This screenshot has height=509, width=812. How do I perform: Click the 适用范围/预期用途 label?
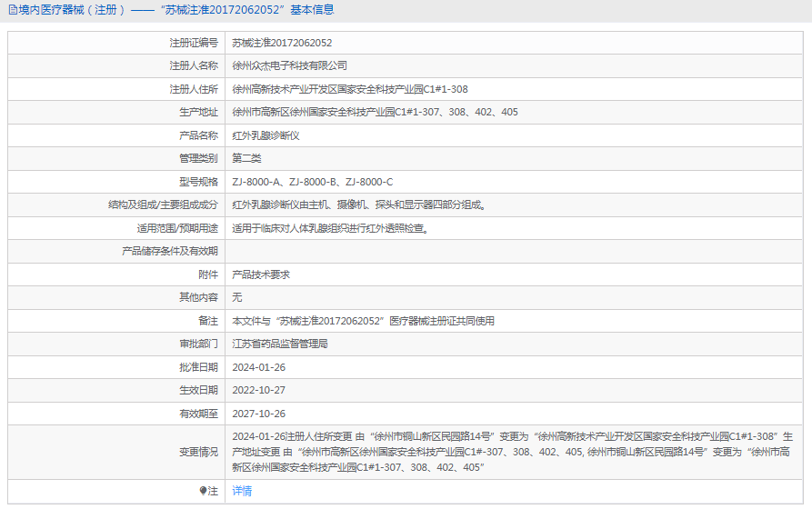[x=177, y=228]
